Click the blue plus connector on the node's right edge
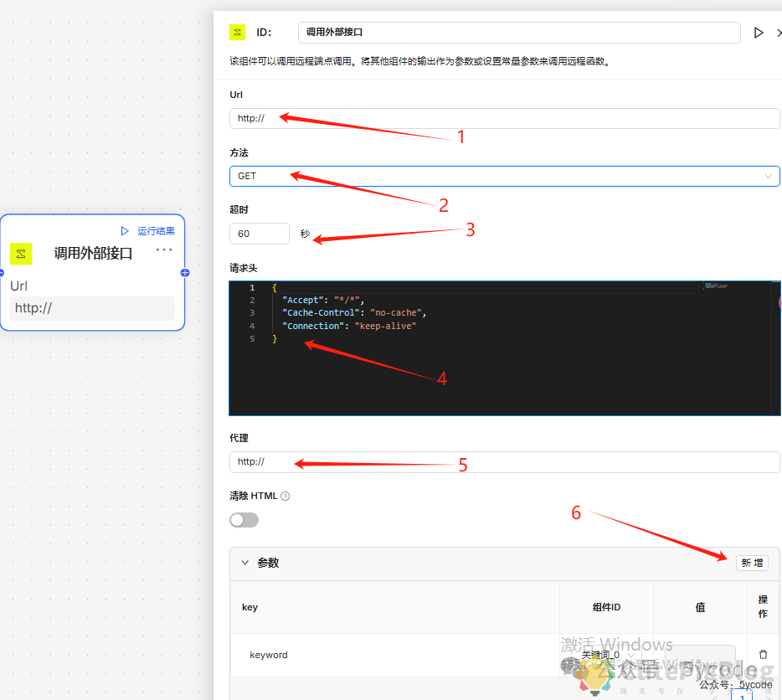This screenshot has width=782, height=700. [183, 272]
